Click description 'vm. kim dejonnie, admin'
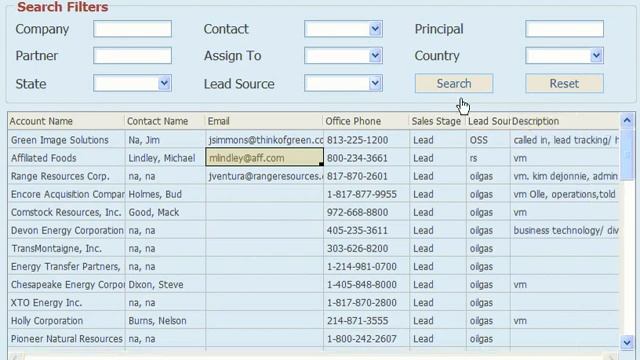640x360 pixels. 565,176
